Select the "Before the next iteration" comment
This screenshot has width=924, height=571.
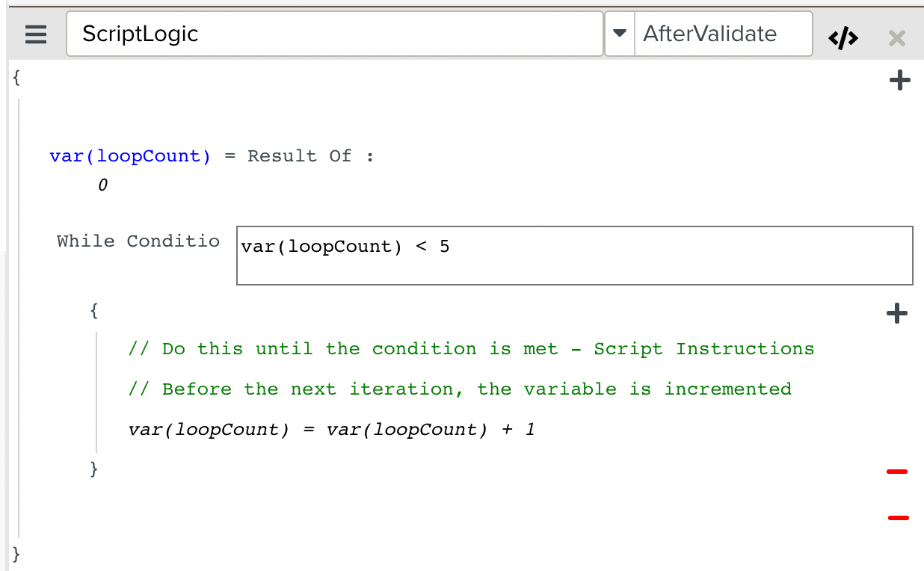[x=460, y=389]
